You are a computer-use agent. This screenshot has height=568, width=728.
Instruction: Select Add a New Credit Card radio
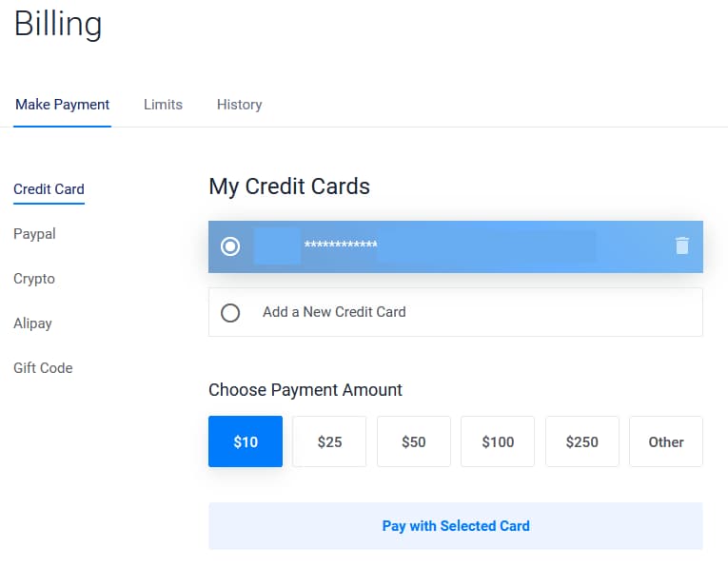(x=230, y=313)
